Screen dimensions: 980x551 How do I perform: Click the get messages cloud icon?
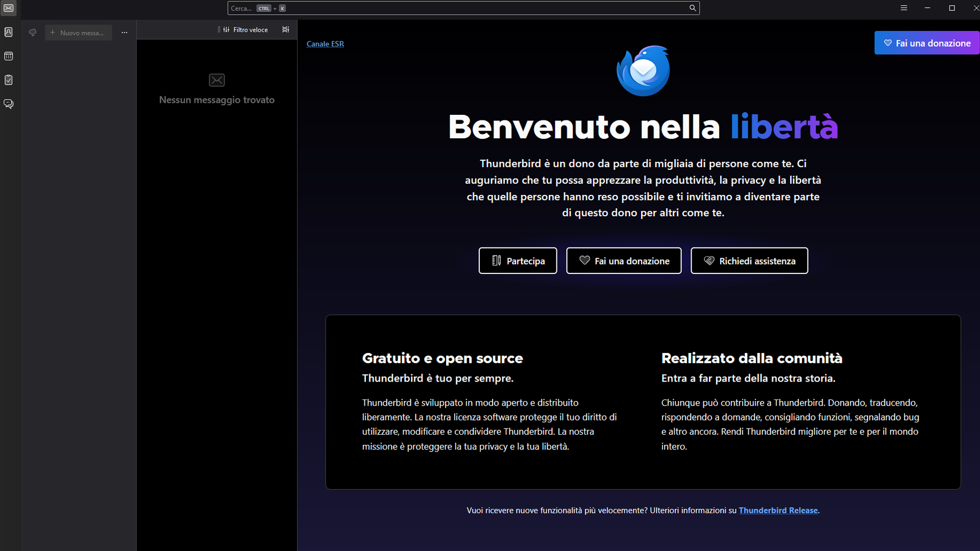pyautogui.click(x=33, y=33)
